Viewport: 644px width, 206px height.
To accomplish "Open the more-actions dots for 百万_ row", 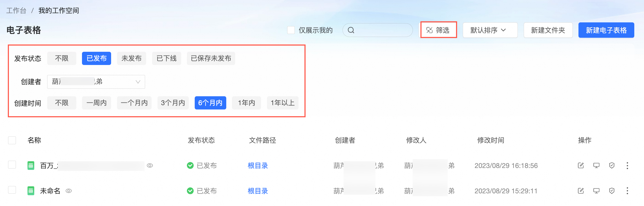I will point(627,166).
